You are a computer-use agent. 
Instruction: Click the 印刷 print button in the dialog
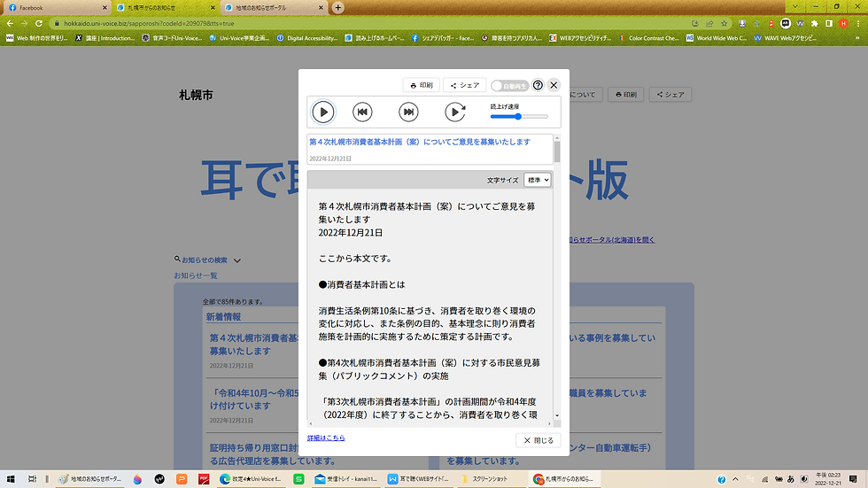(422, 85)
